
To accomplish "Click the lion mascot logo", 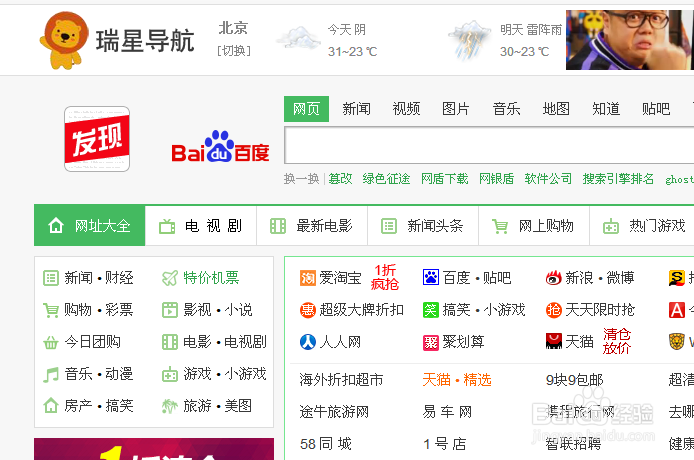I will coord(64,40).
